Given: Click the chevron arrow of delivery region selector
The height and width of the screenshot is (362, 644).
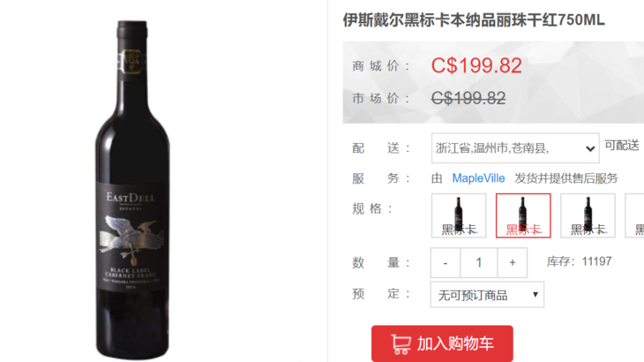Looking at the screenshot, I should pyautogui.click(x=590, y=148).
